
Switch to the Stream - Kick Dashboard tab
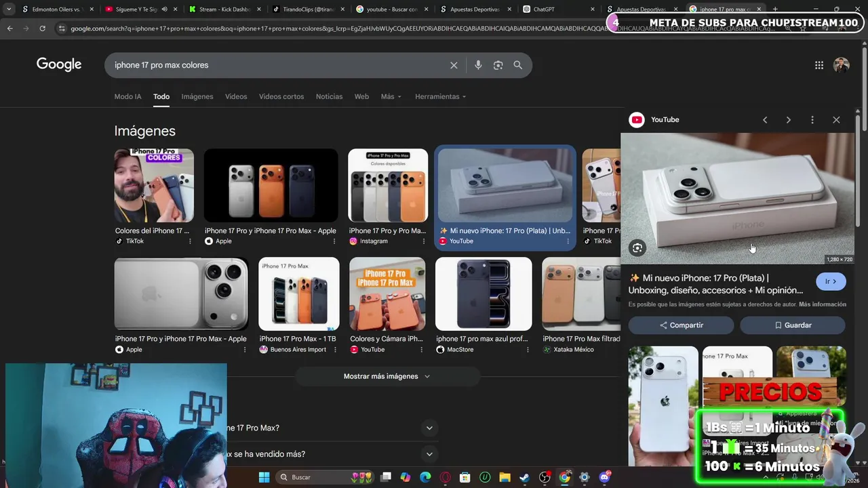click(x=224, y=9)
